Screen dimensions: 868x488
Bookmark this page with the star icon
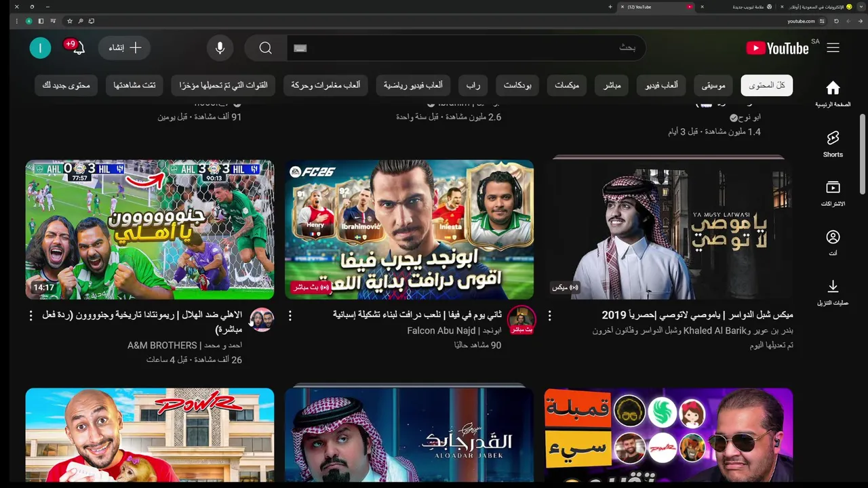(69, 21)
